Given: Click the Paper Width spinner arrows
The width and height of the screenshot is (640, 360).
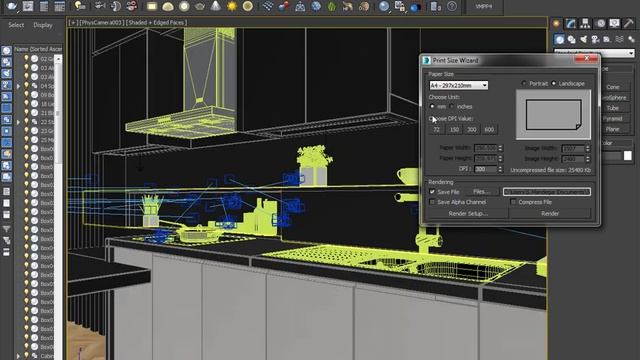Looking at the screenshot, I should tap(500, 148).
